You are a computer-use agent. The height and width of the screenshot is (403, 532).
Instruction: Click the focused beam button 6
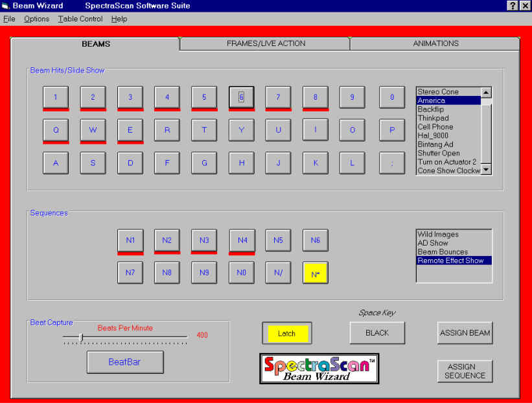tap(241, 97)
